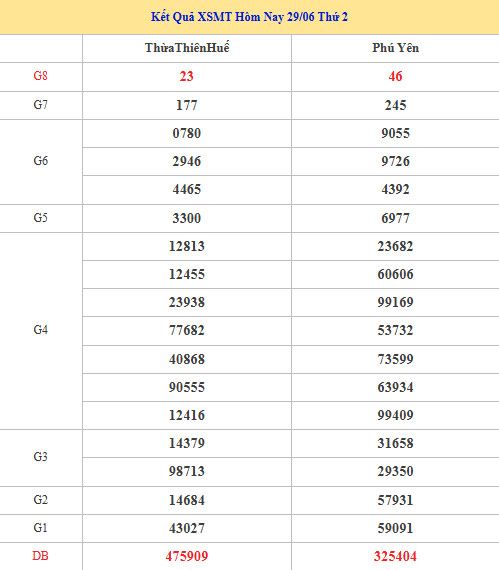Select the G5 result 6977
Viewport: 499px width, 570px height.
(395, 218)
